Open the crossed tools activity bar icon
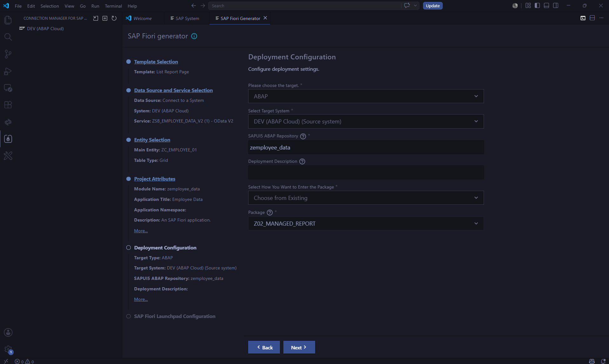 click(x=8, y=156)
